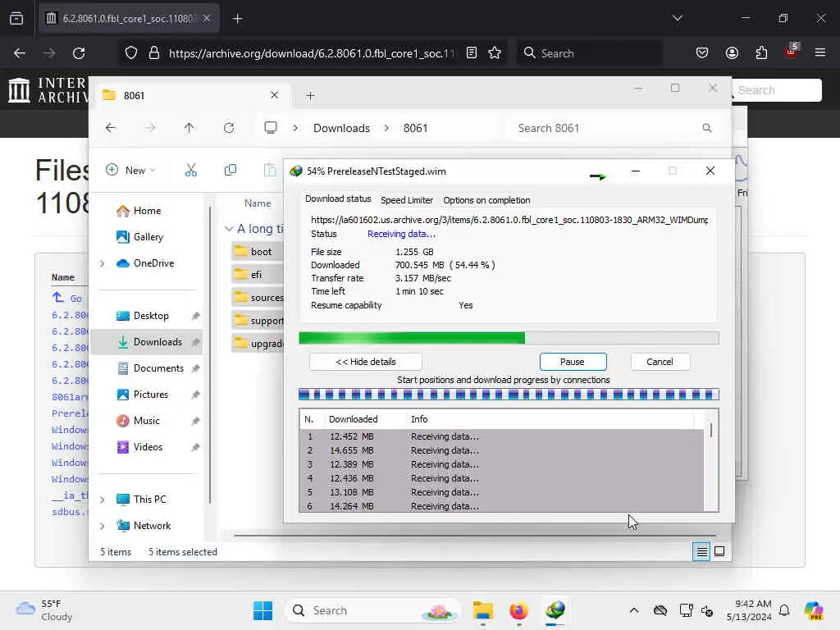Image resolution: width=840 pixels, height=630 pixels.
Task: Click the Paste icon in File Explorer toolbar
Action: (269, 171)
